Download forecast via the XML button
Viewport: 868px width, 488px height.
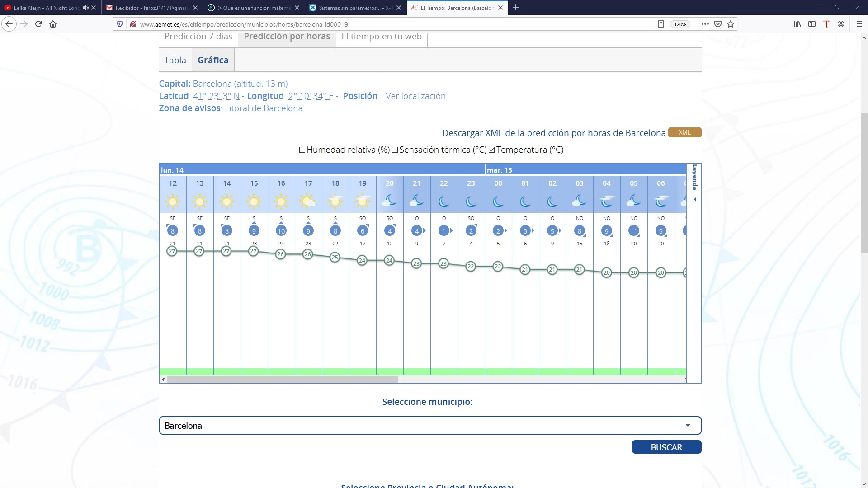(684, 132)
